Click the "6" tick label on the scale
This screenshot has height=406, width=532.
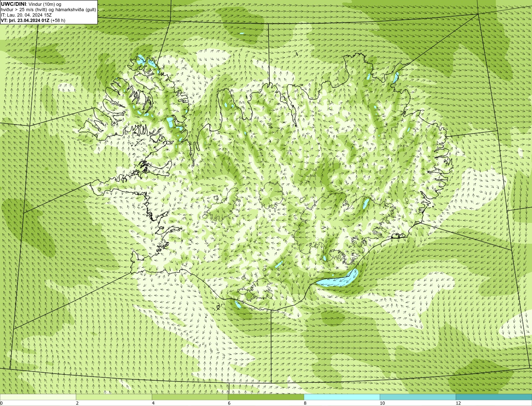229,403
